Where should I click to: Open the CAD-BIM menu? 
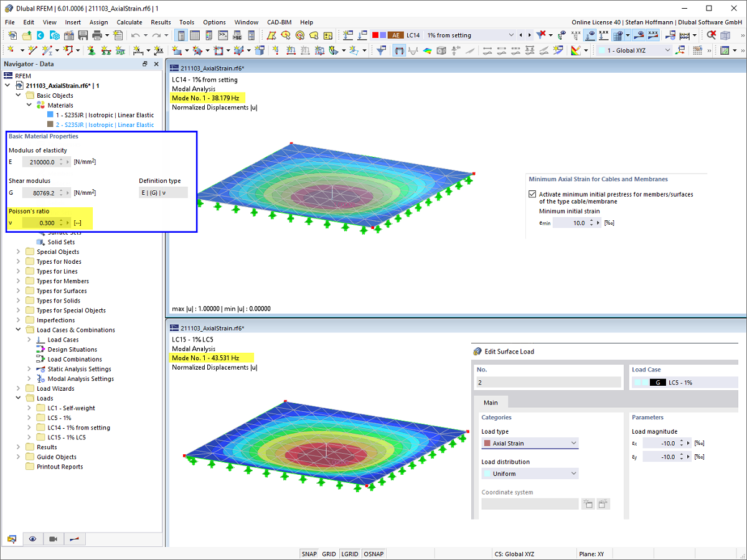(280, 22)
